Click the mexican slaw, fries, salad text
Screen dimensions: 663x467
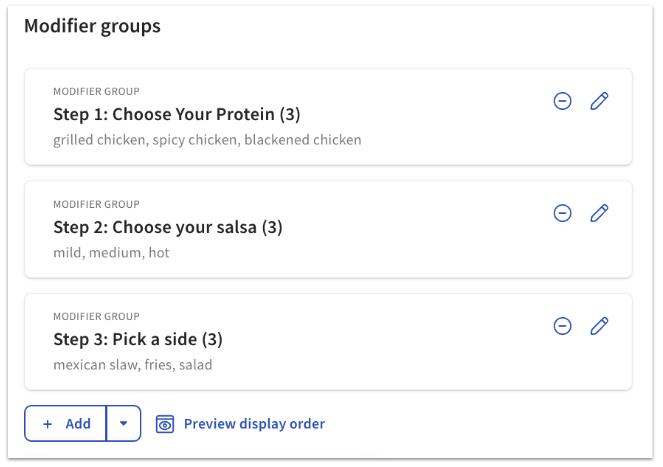point(132,365)
